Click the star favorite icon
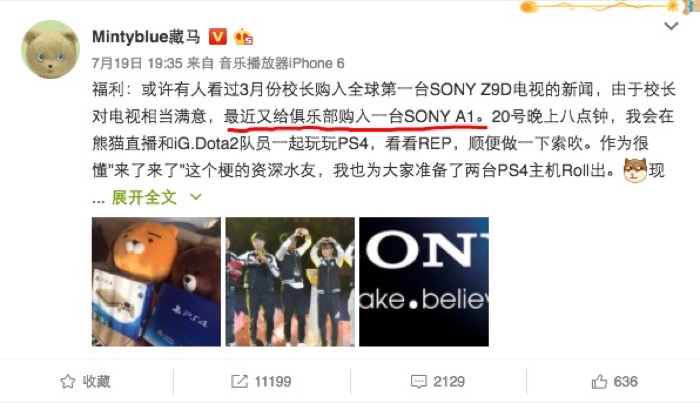Image resolution: width=700 pixels, height=403 pixels. point(67,382)
